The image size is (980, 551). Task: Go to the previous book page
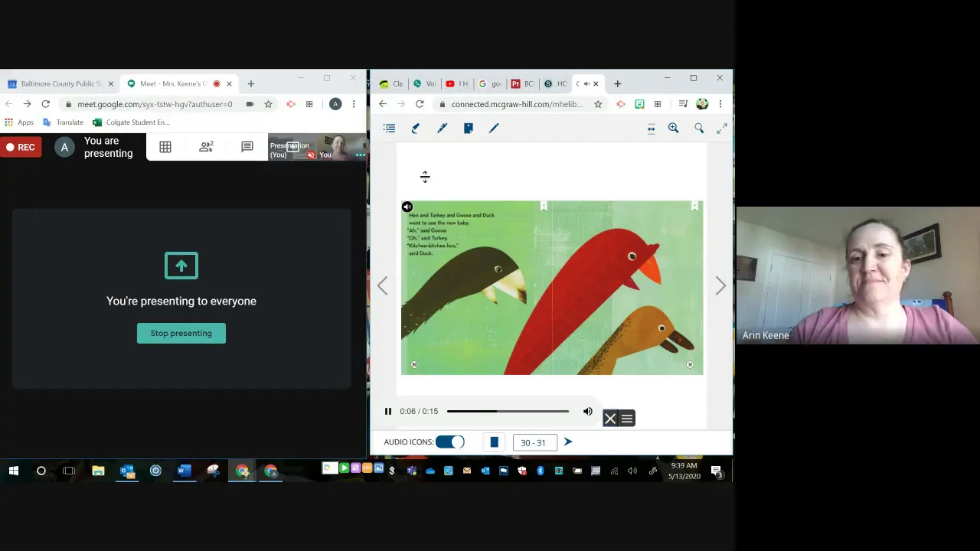383,285
